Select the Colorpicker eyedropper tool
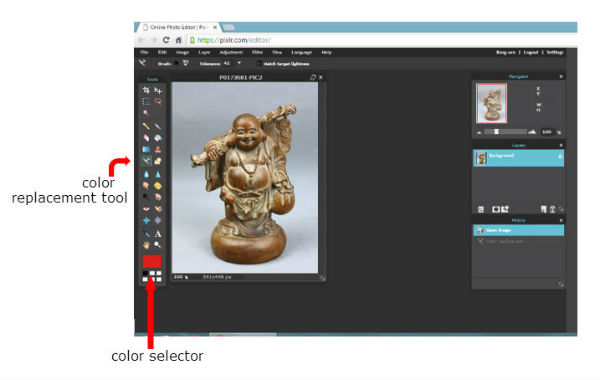Image resolution: width=600 pixels, height=380 pixels. point(146,233)
